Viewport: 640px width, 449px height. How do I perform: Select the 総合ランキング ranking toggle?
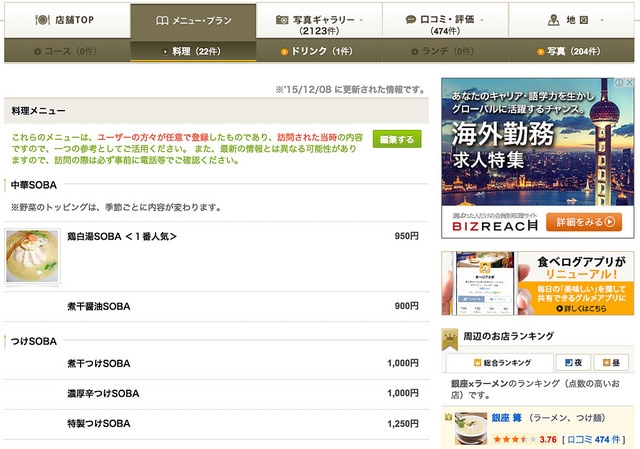pos(499,364)
